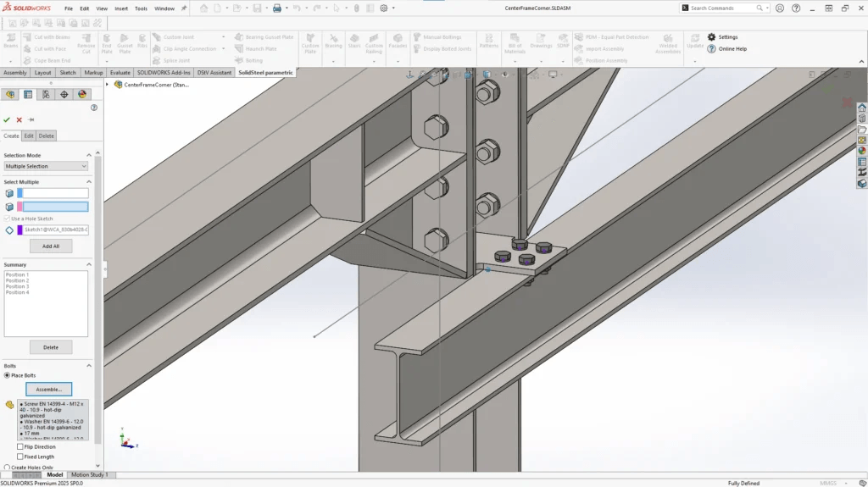The width and height of the screenshot is (868, 487).
Task: Click the Home icon in the title bar
Action: [205, 8]
